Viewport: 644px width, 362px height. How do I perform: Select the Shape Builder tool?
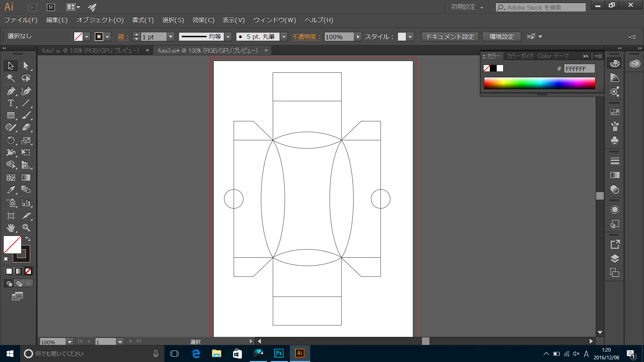11,165
